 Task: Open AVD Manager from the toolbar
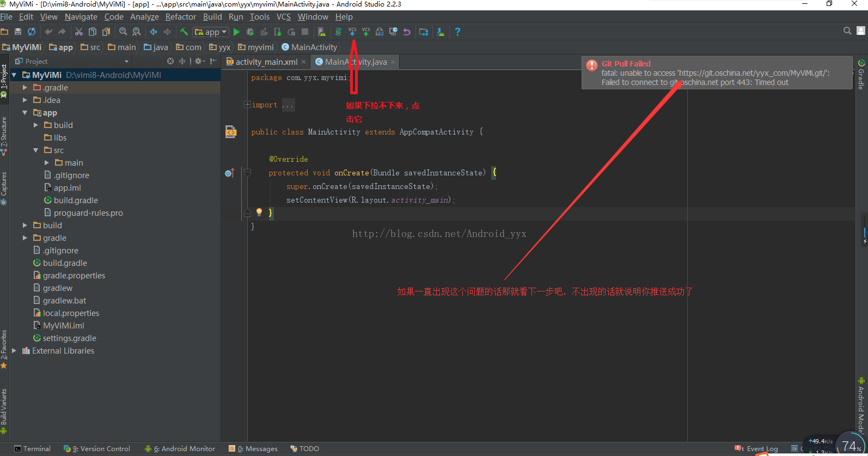[x=322, y=32]
